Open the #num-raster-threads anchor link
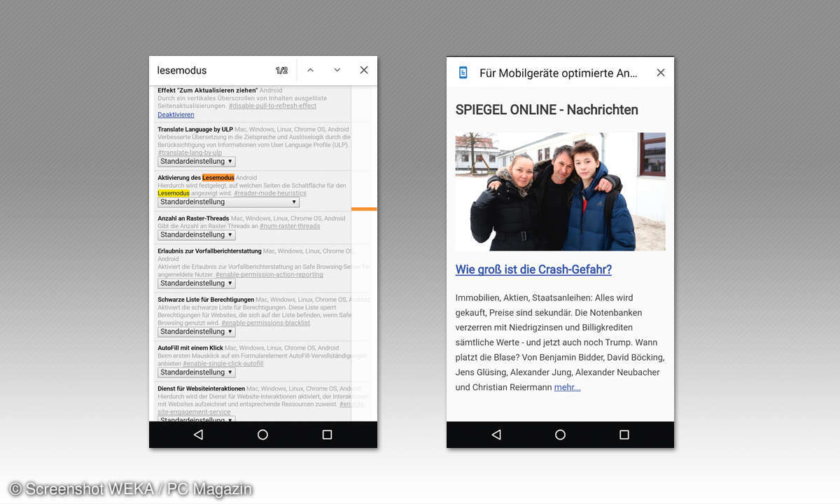 click(x=290, y=226)
